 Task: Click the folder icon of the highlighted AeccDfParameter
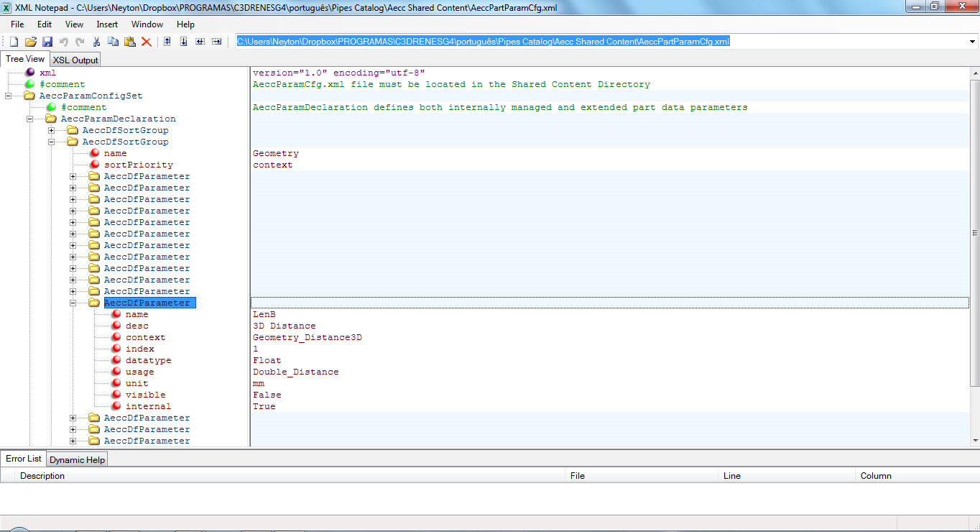[94, 303]
